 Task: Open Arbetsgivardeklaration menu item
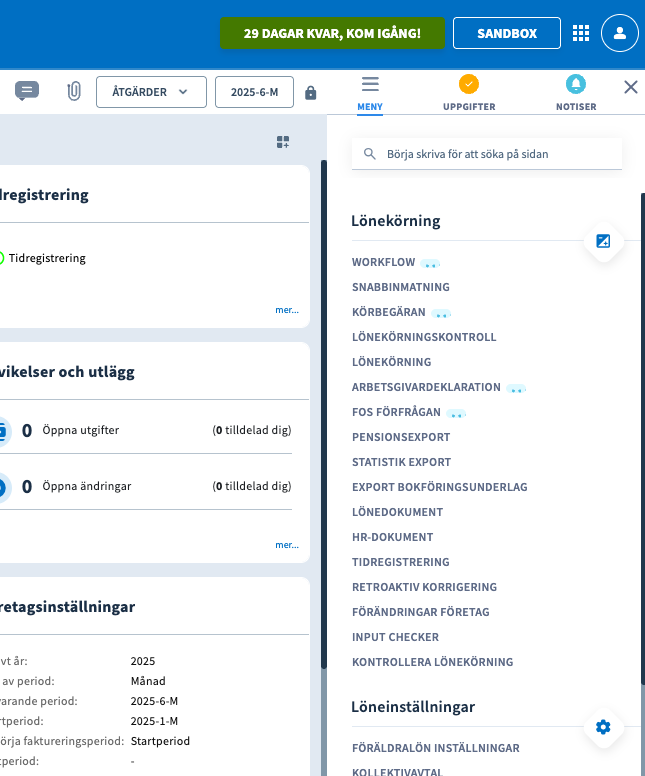pyautogui.click(x=426, y=387)
